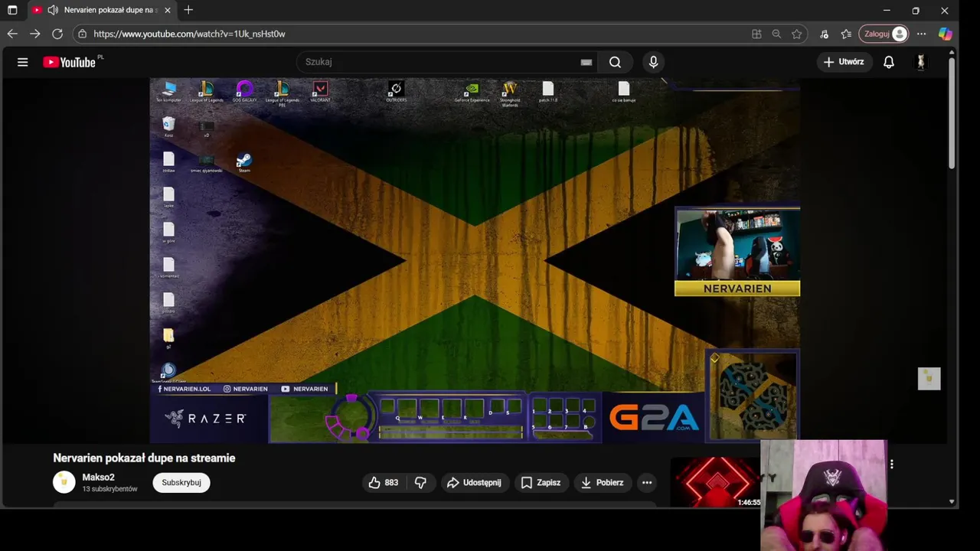The height and width of the screenshot is (551, 980).
Task: Click the scrollbar up arrow
Action: click(952, 52)
